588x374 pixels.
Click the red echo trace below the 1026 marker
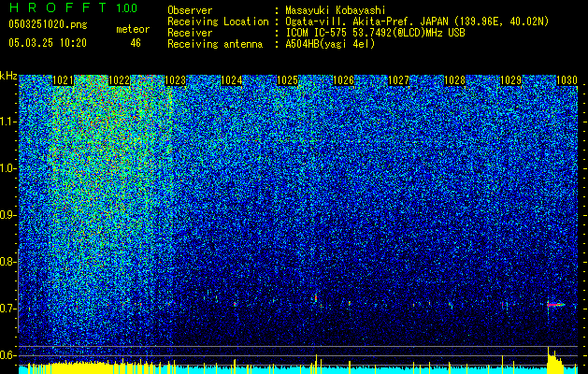(350, 303)
